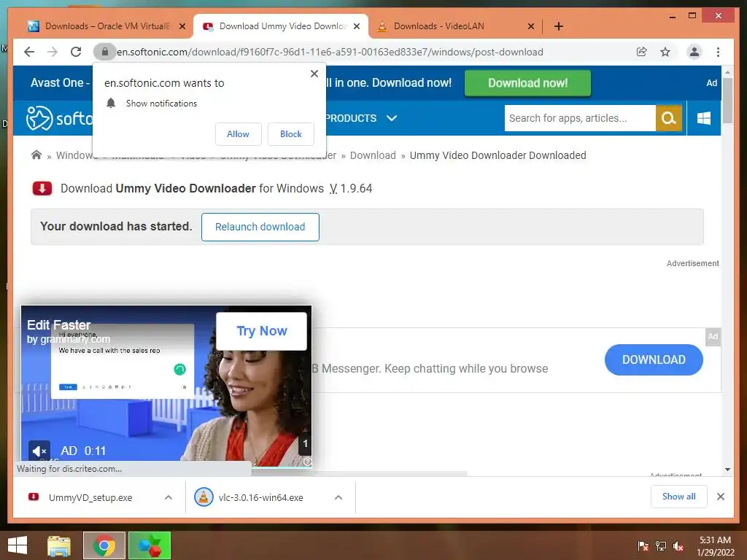Click the Ummy Video Downloader Downloaded breadcrumb
This screenshot has width=747, height=560.
point(498,155)
